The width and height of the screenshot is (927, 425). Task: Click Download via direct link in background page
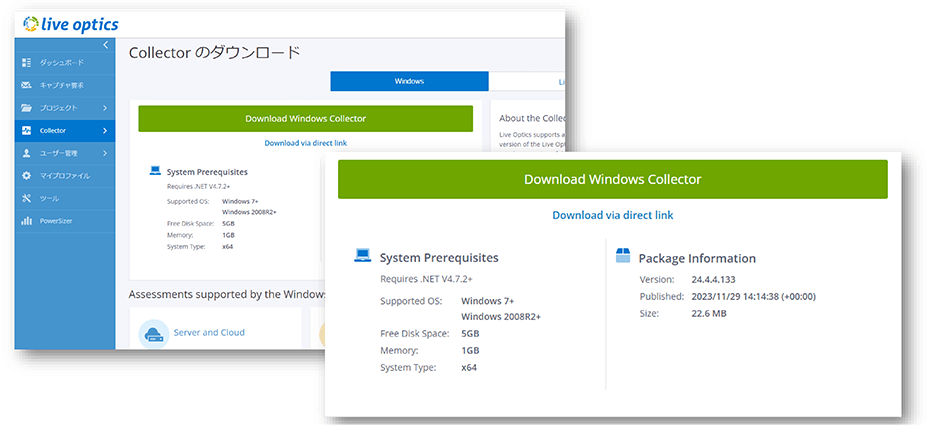pos(305,143)
